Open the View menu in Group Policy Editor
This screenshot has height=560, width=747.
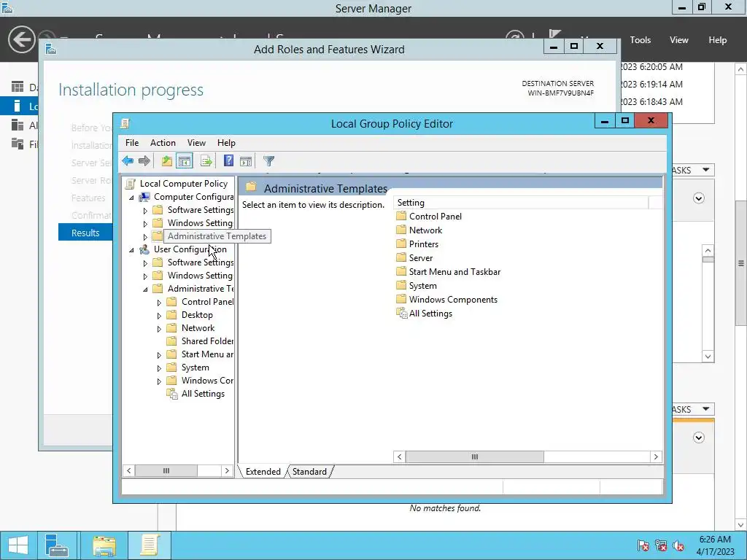click(196, 143)
